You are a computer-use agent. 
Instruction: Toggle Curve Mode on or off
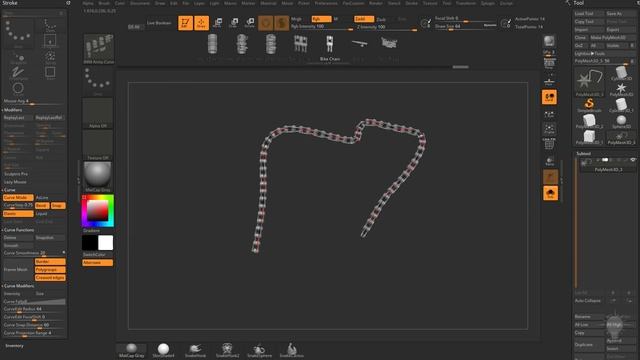tap(18, 198)
